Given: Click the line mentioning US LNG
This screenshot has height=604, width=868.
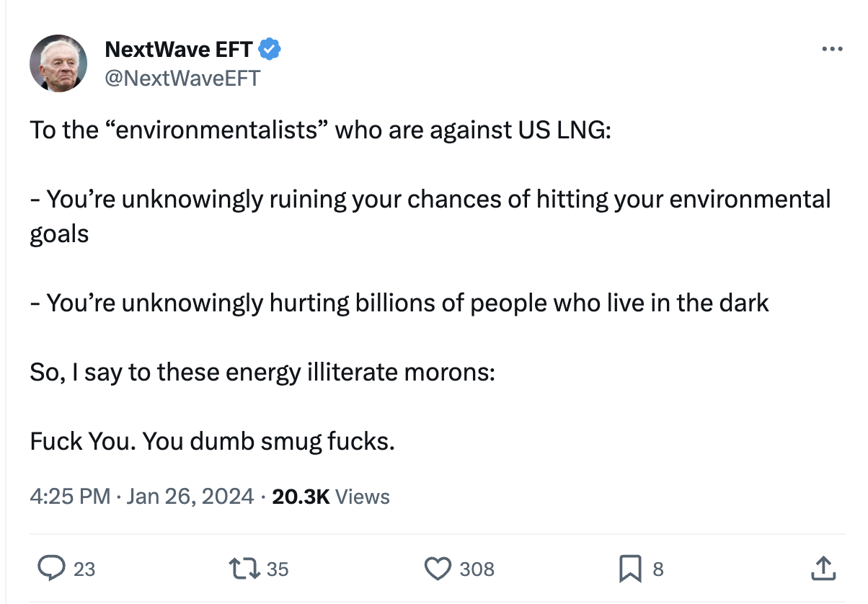Looking at the screenshot, I should point(320,130).
